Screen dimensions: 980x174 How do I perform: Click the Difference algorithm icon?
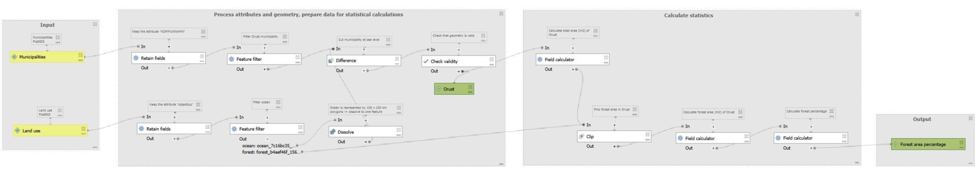pyautogui.click(x=331, y=61)
